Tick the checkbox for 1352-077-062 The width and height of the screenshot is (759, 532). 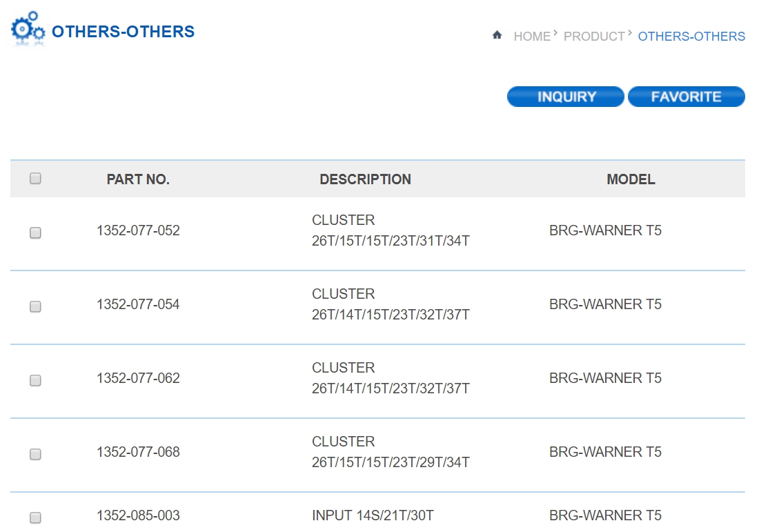pyautogui.click(x=36, y=381)
